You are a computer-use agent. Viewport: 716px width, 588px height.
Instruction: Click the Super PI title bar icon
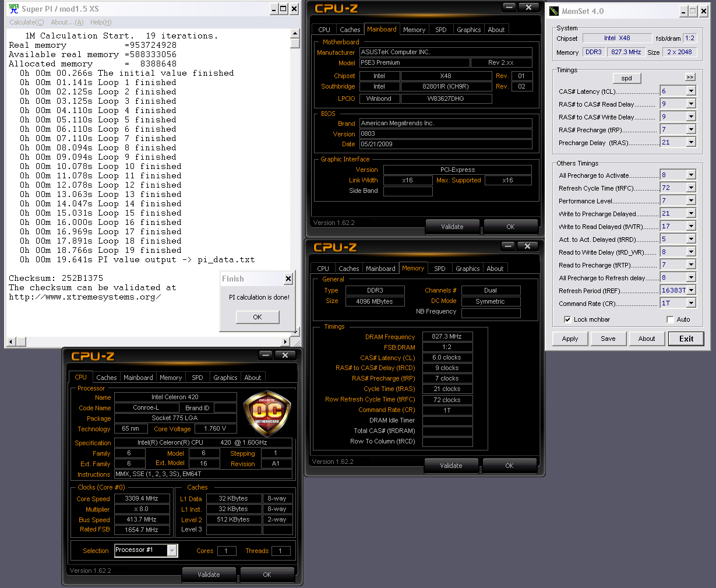click(x=14, y=9)
